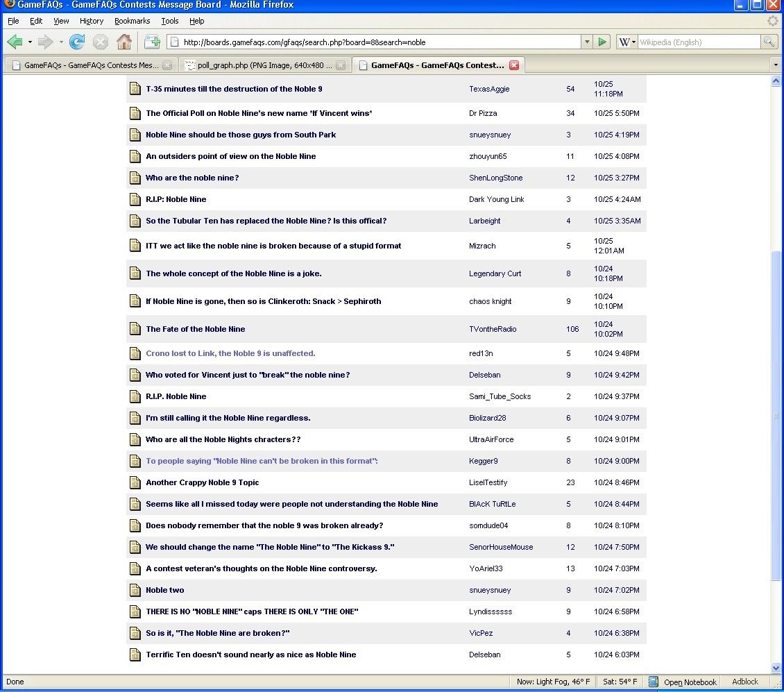Open the Tools menu
This screenshot has height=692, width=784.
(x=169, y=21)
